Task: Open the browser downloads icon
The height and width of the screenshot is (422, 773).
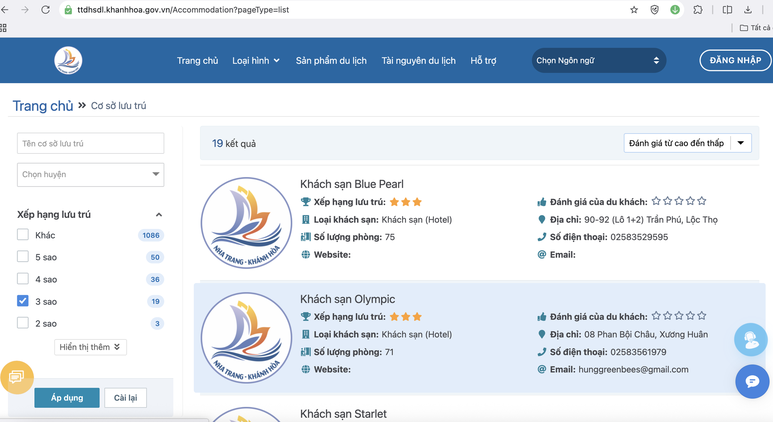Action: point(748,10)
